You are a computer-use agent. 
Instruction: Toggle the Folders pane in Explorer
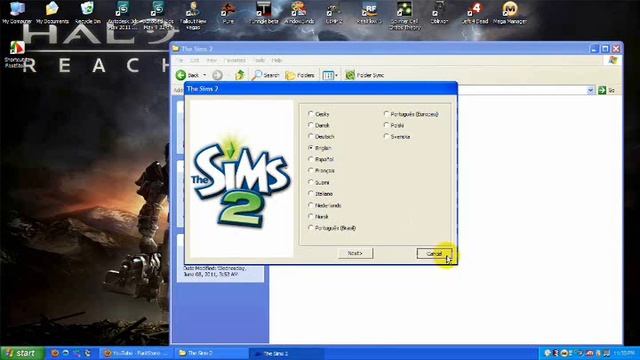300,75
